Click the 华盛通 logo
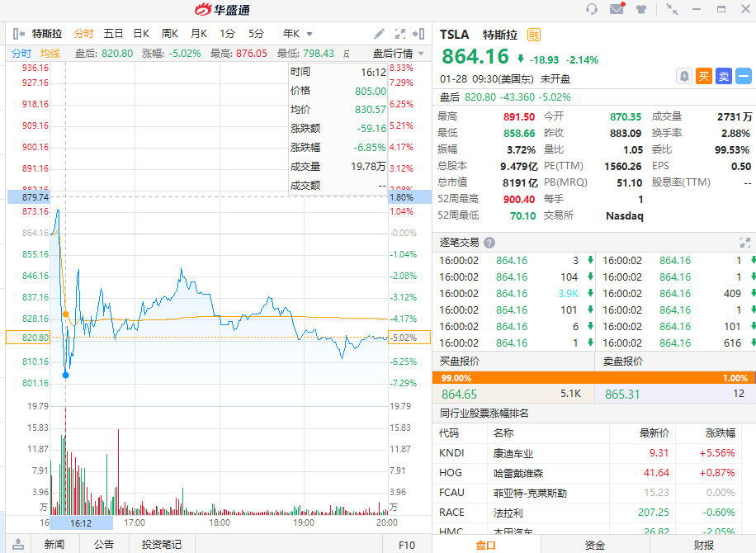756x553 pixels. tap(222, 10)
